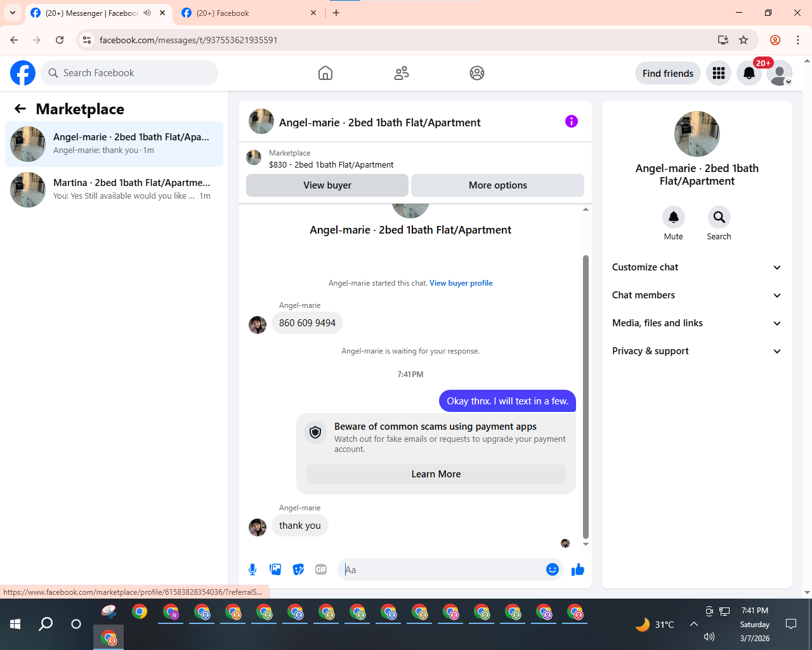812x650 pixels.
Task: Open conversation information purple icon
Action: tap(572, 121)
